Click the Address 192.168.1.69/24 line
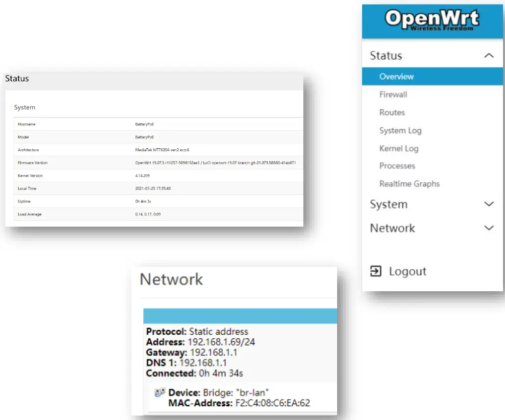Screen dimensions: 505x420 pos(200,342)
